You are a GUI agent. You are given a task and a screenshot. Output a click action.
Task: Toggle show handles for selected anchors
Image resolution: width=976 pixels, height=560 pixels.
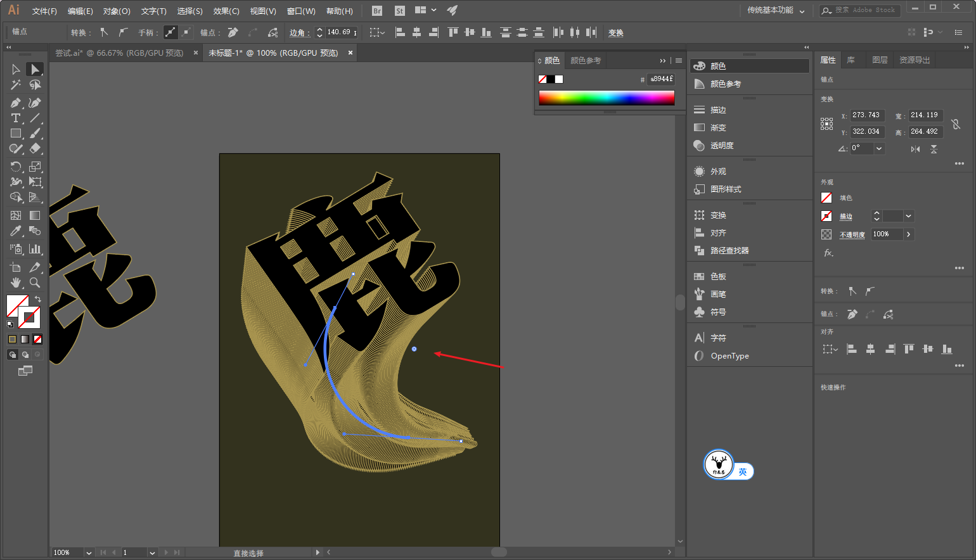pyautogui.click(x=170, y=32)
